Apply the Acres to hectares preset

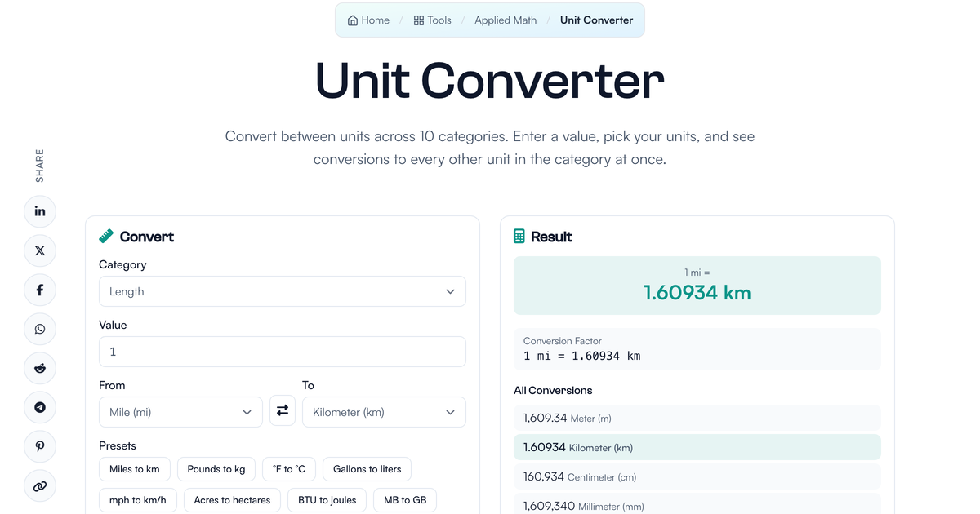coord(232,500)
